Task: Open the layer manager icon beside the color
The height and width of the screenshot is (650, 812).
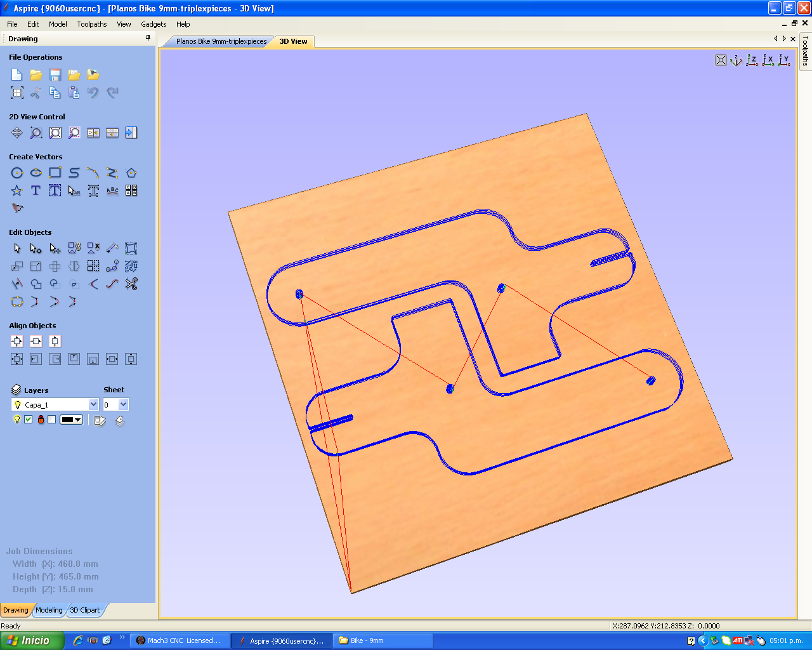Action: 100,420
